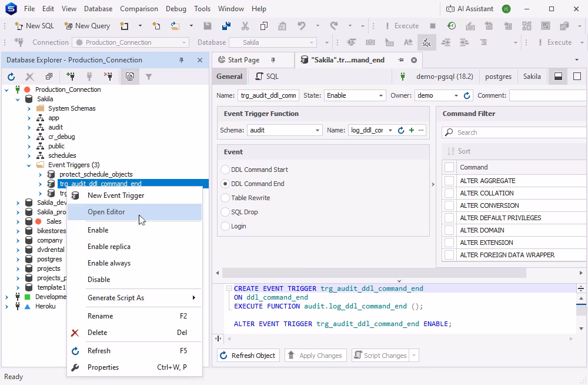
Task: Open the Database menu
Action: (x=98, y=9)
